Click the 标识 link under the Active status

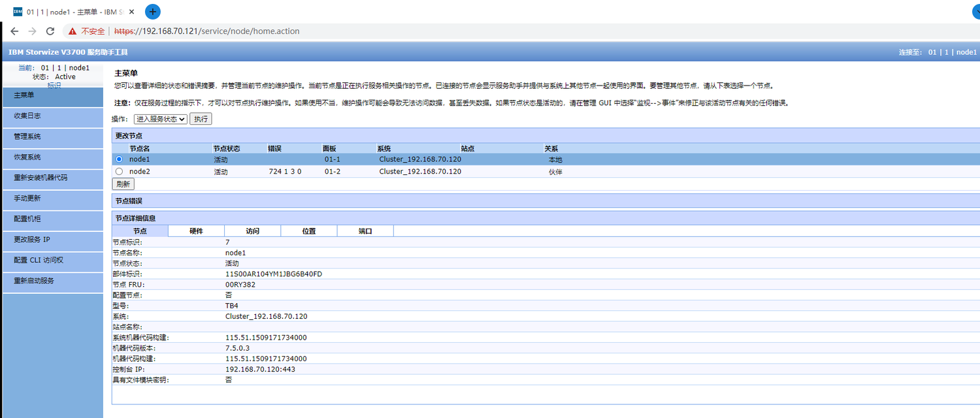click(54, 85)
